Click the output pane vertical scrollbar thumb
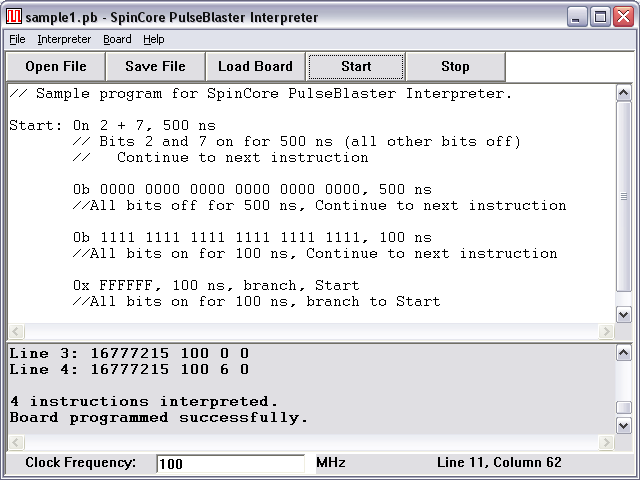 (x=623, y=407)
